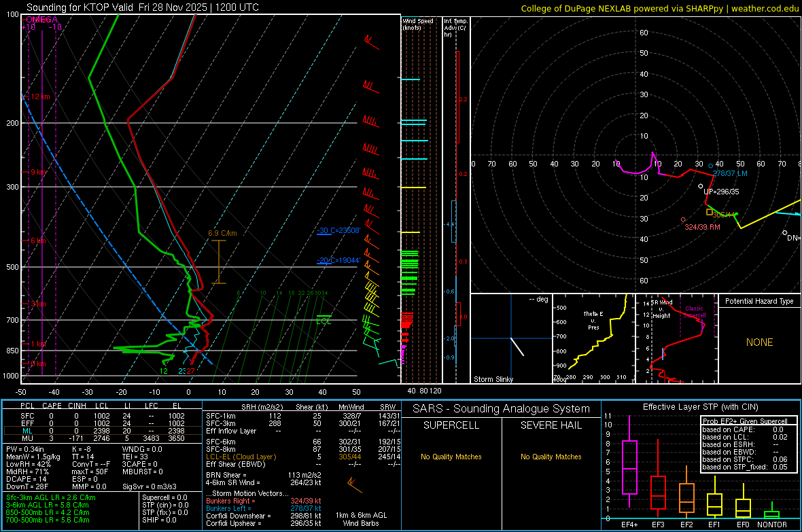Click No Quality Matches under SEVERE HAIL

pos(551,457)
